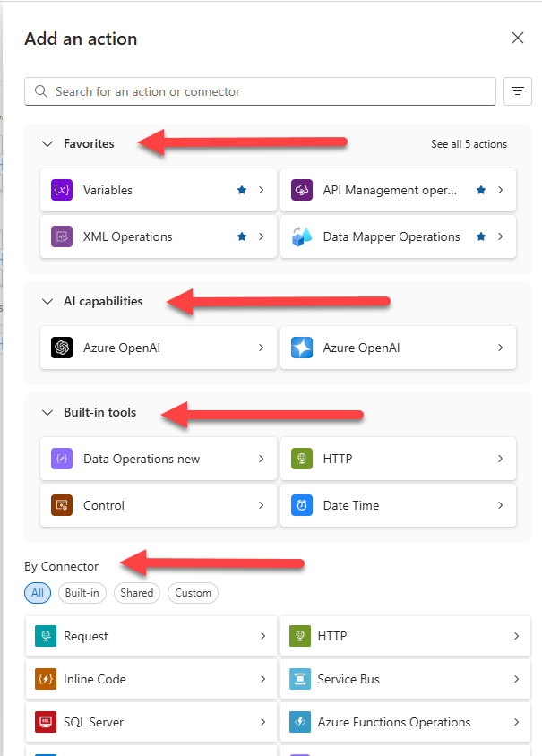Toggle the XML Operations favorite star
The height and width of the screenshot is (756, 542).
point(242,237)
